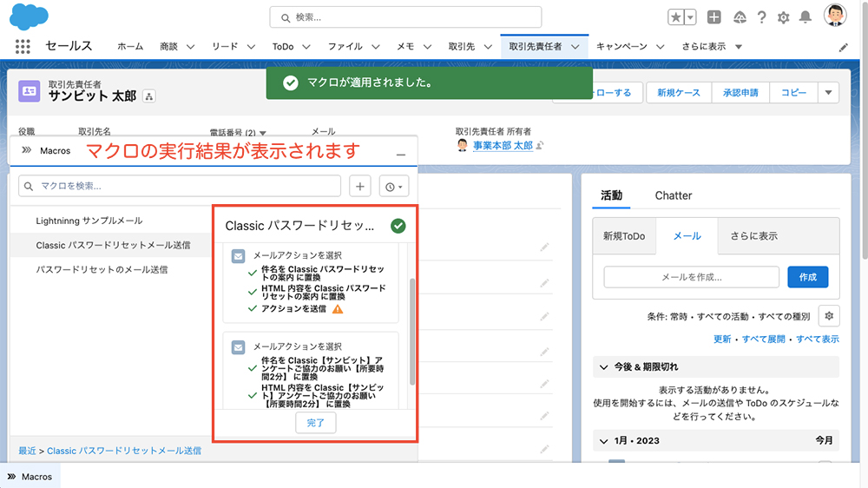Open the more record actions dropdown
Screen dimensions: 868x488
828,93
